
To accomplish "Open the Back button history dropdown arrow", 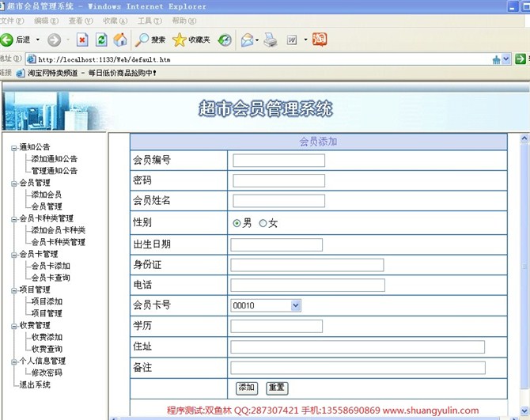I will point(38,40).
